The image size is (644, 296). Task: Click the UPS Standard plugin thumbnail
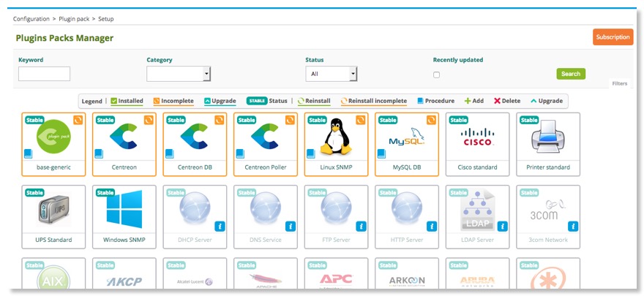[x=53, y=210]
